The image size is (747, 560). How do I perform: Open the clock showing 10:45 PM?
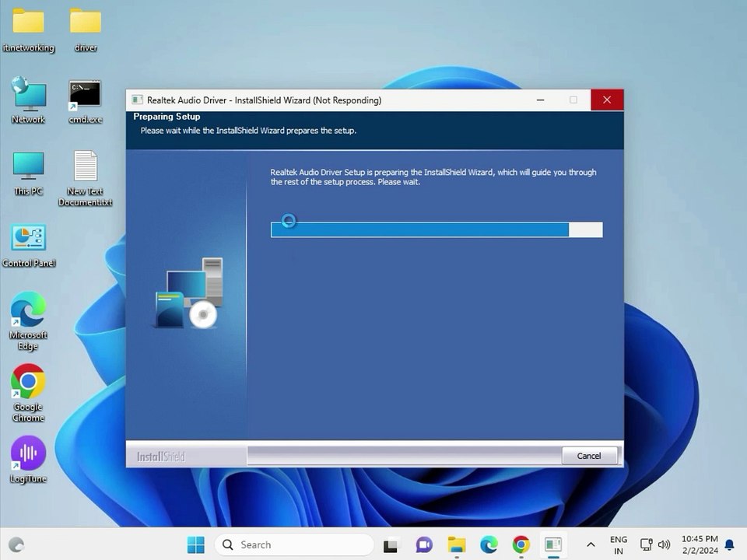click(x=700, y=544)
